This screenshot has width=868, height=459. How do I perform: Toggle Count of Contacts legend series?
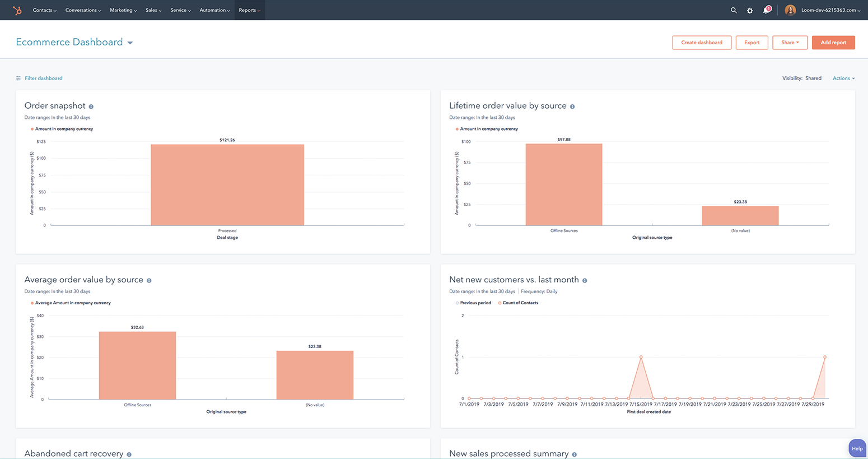(x=520, y=303)
